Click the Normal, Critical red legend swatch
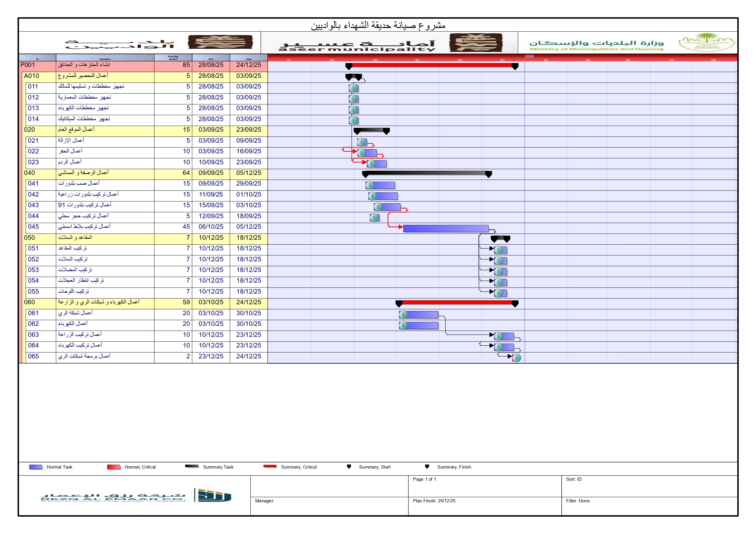 tap(114, 467)
